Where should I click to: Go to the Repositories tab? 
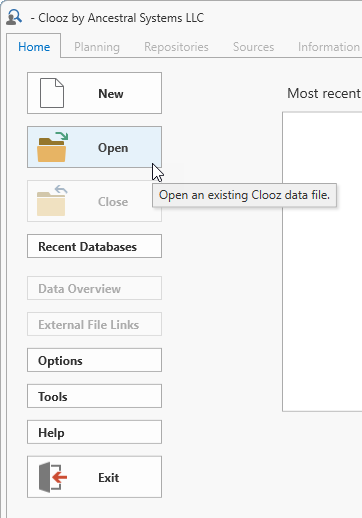[176, 47]
